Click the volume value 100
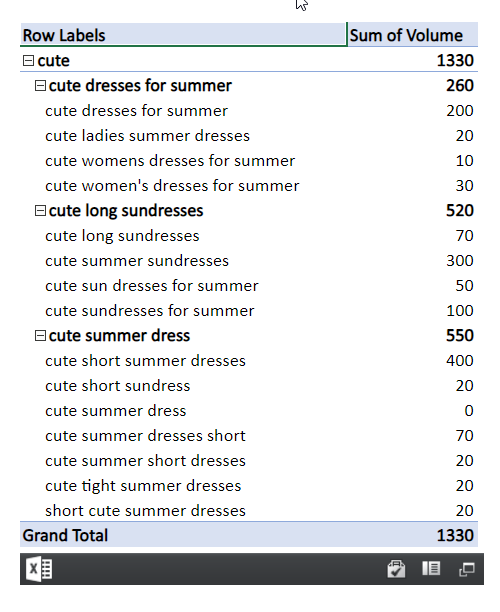This screenshot has height=612, width=500. tap(460, 311)
